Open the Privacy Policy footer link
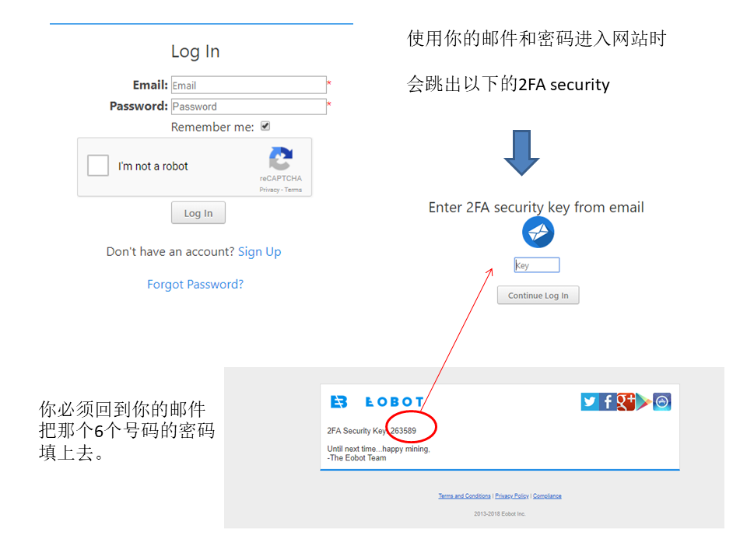 click(x=512, y=495)
